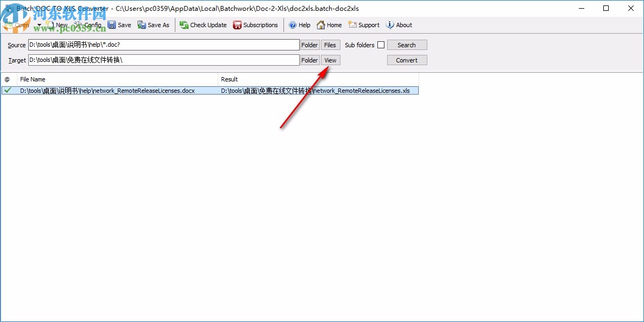Click inside the Source path input field
The height and width of the screenshot is (322, 644).
pos(163,45)
